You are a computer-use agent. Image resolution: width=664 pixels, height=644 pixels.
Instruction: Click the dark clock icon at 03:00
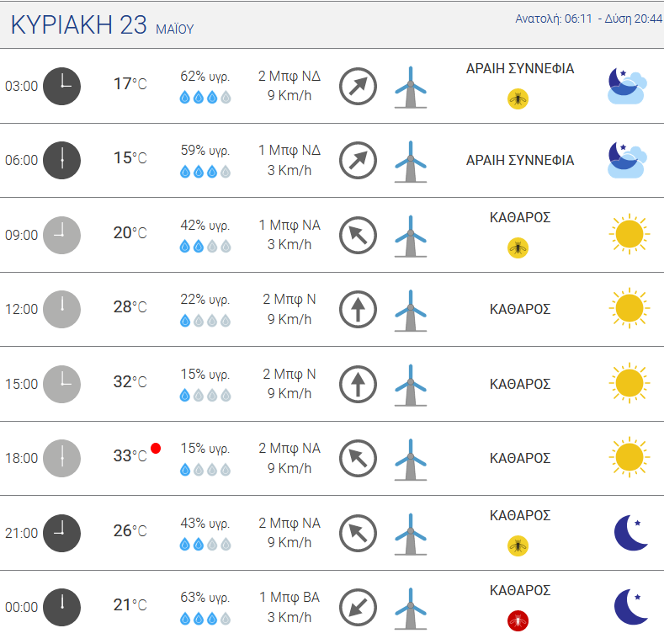tap(61, 86)
